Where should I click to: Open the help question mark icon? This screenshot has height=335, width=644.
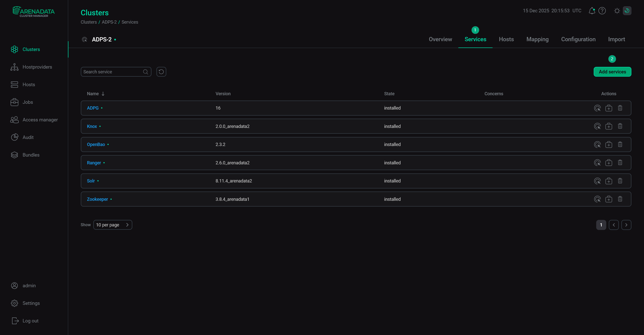602,11
